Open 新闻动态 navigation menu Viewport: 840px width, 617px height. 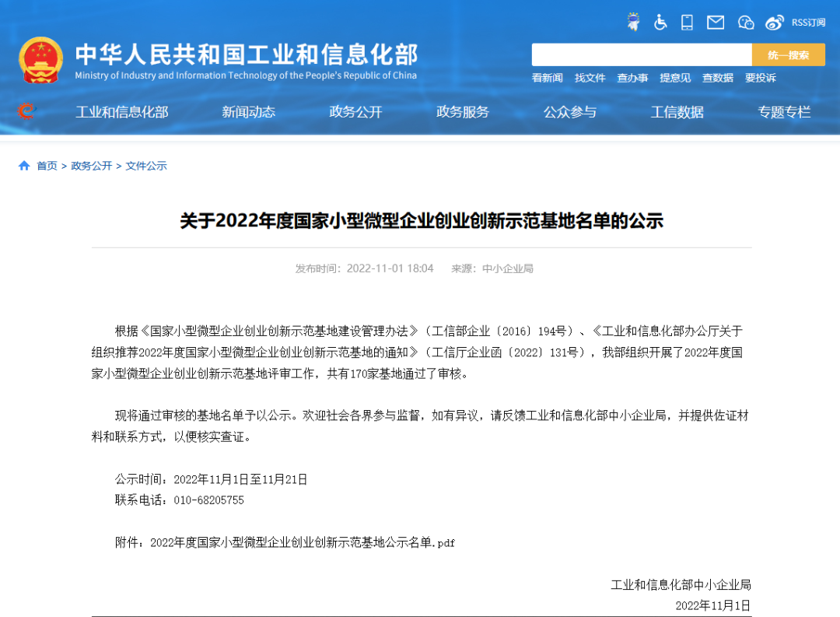tap(249, 111)
